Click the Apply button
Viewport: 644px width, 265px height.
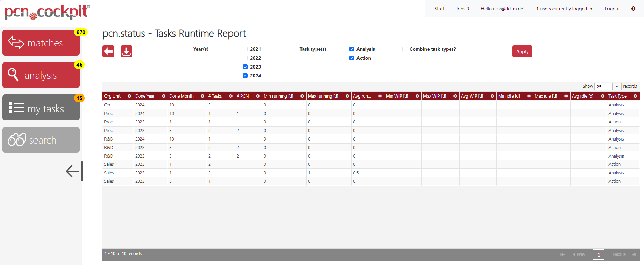pyautogui.click(x=522, y=51)
